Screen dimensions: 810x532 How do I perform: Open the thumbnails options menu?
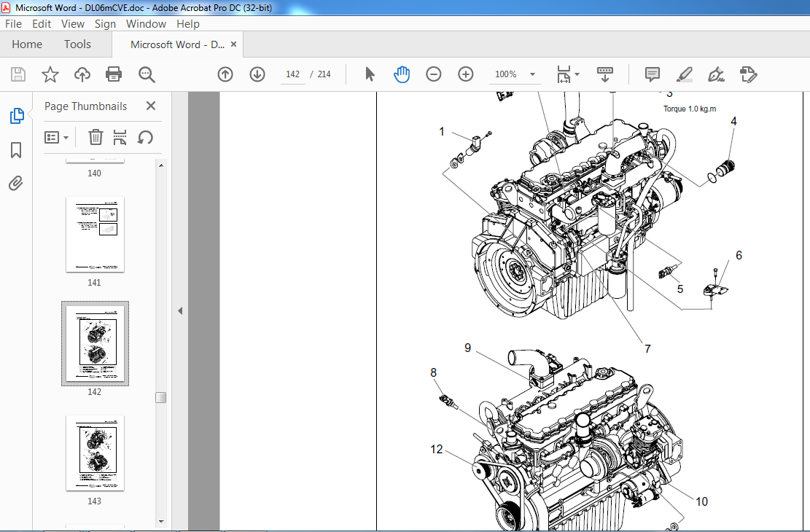56,138
